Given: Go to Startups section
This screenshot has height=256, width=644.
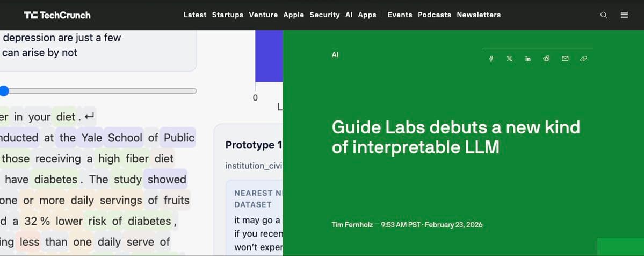Looking at the screenshot, I should (x=227, y=15).
